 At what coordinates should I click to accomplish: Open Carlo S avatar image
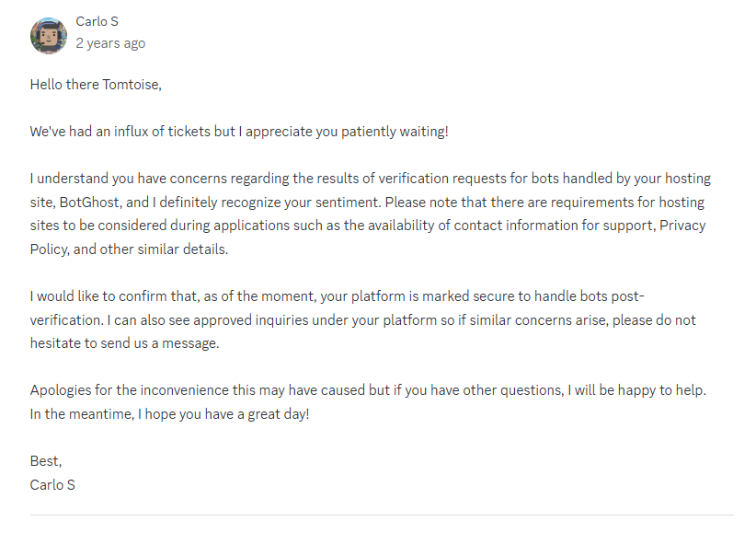pyautogui.click(x=49, y=36)
